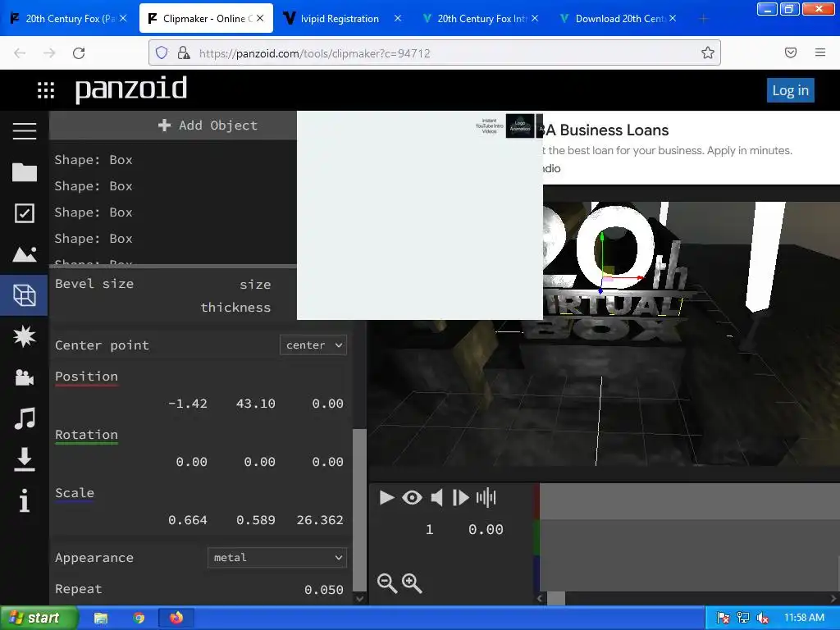Image resolution: width=840 pixels, height=630 pixels.
Task: Click the properties panel vertical scrollbar
Action: click(x=359, y=509)
